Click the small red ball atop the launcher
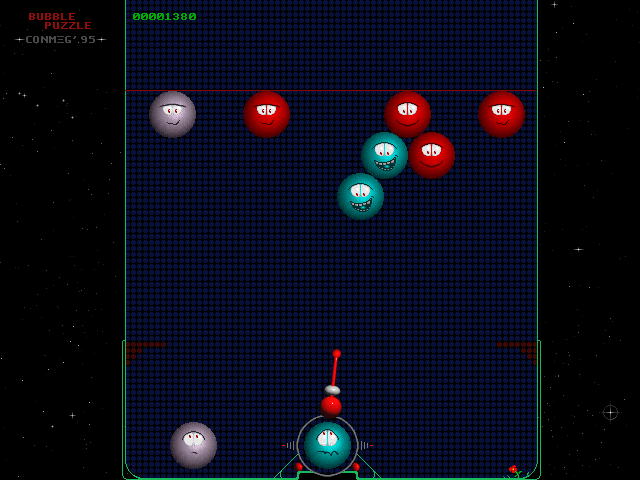This screenshot has width=640, height=480. pos(331,405)
